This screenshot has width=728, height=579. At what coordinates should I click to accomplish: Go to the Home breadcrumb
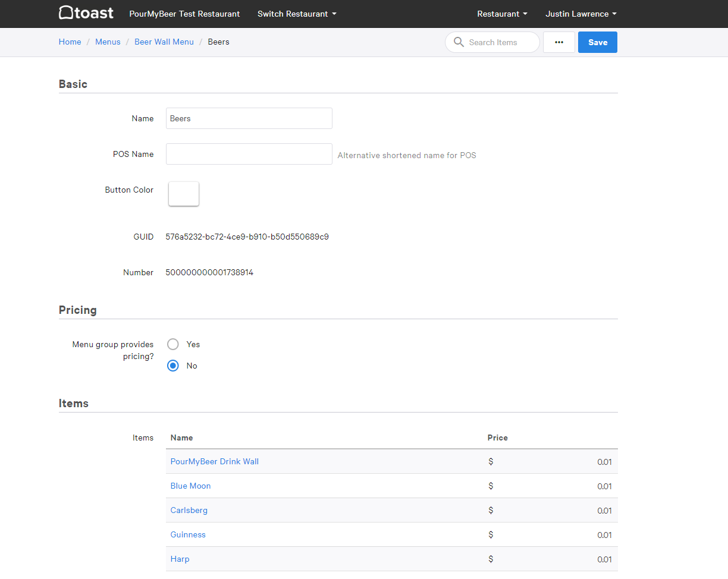click(x=70, y=42)
